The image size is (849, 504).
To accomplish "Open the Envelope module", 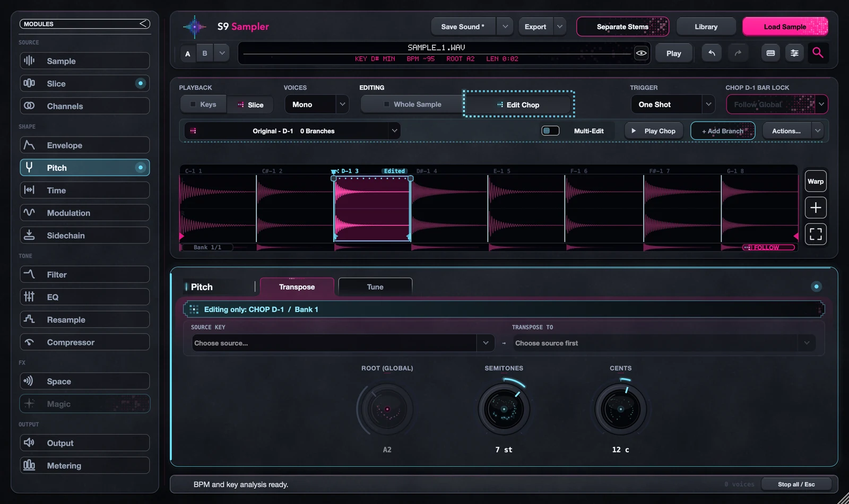I will tap(85, 145).
